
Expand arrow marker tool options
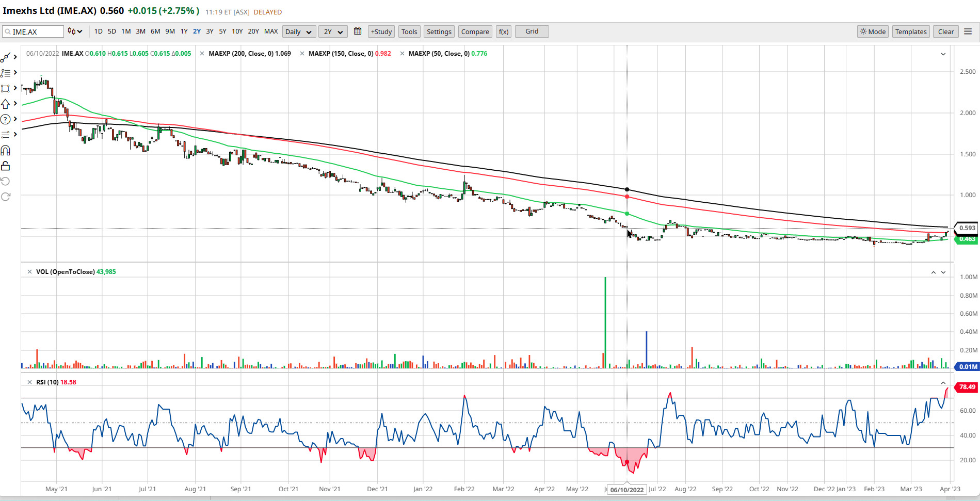[15, 104]
